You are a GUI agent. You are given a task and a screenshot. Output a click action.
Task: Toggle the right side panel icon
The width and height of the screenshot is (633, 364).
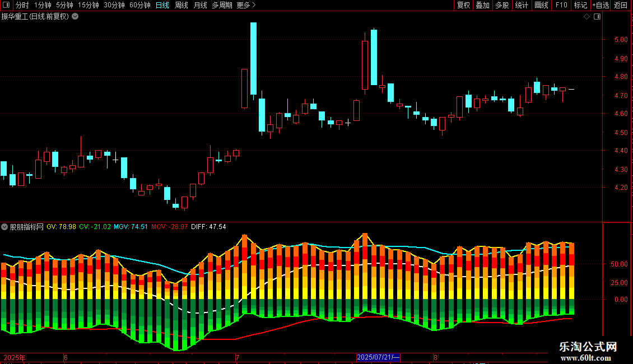597,17
